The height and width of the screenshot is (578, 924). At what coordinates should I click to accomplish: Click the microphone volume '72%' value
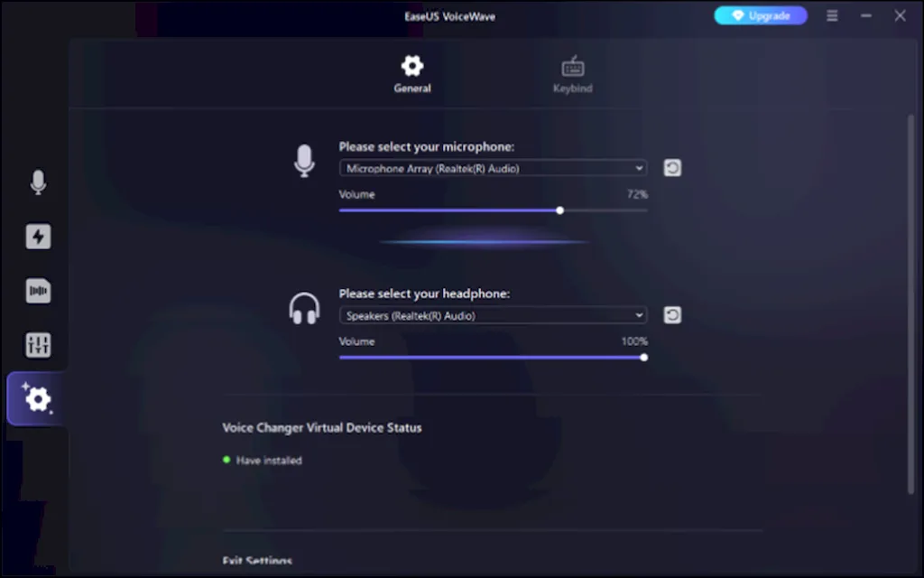[638, 194]
